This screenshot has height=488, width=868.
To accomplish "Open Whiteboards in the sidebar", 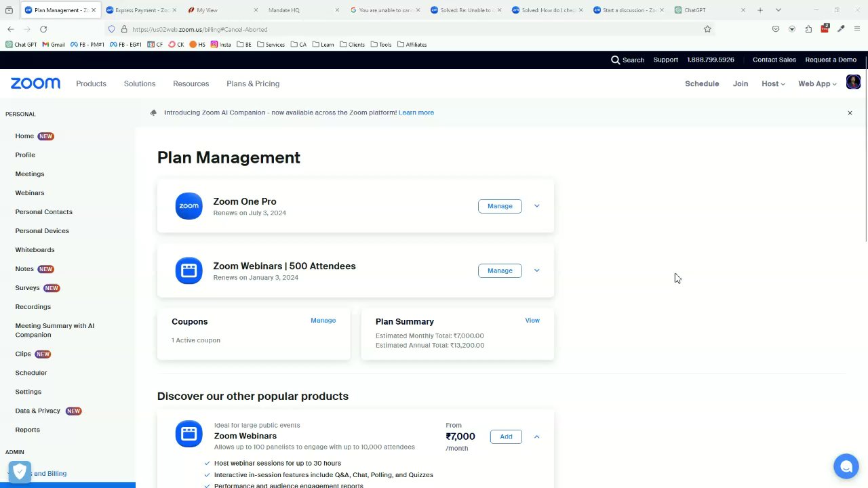I will (x=35, y=250).
